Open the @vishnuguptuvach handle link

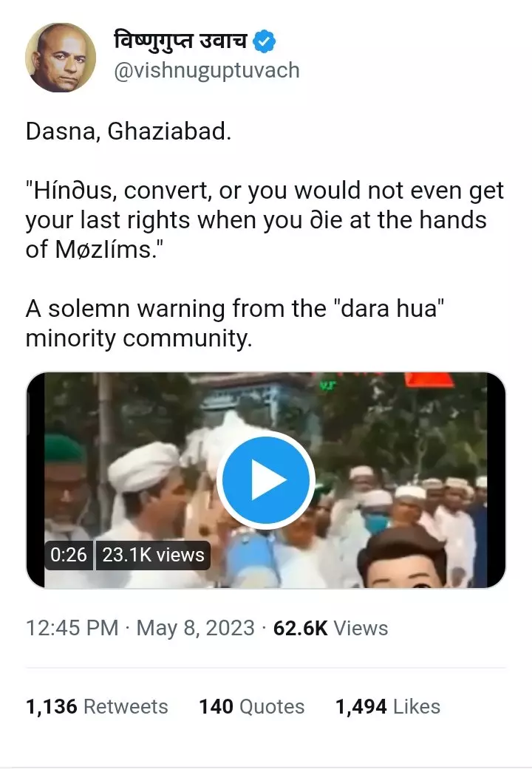207,71
